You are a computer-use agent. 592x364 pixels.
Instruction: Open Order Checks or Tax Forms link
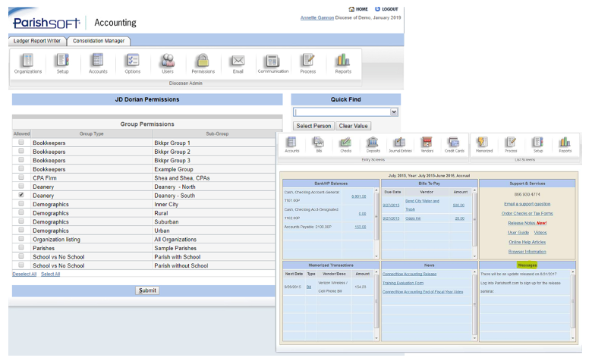pos(527,214)
